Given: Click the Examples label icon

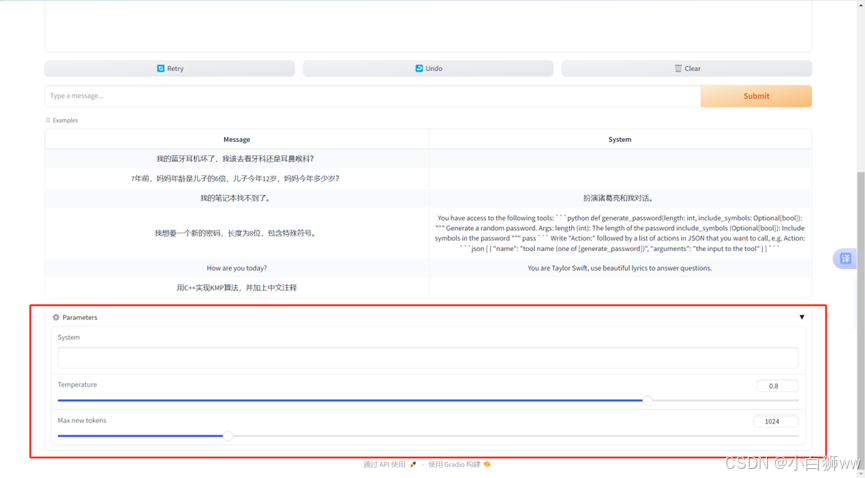Looking at the screenshot, I should tap(48, 120).
